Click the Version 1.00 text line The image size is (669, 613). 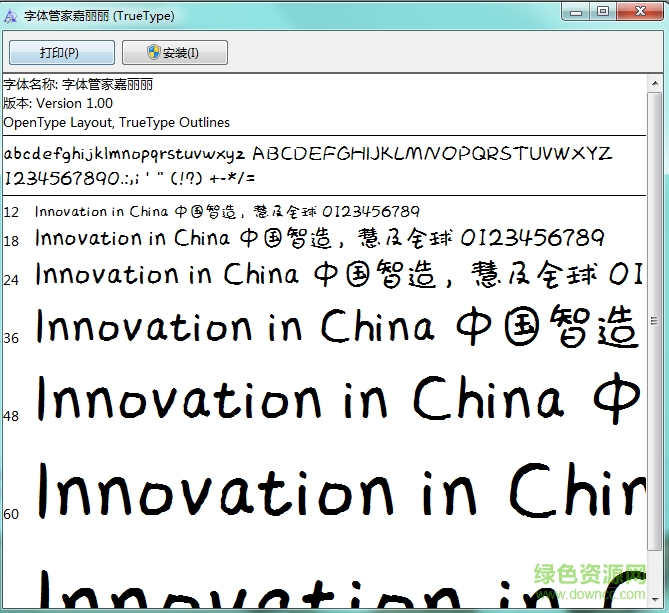[58, 103]
